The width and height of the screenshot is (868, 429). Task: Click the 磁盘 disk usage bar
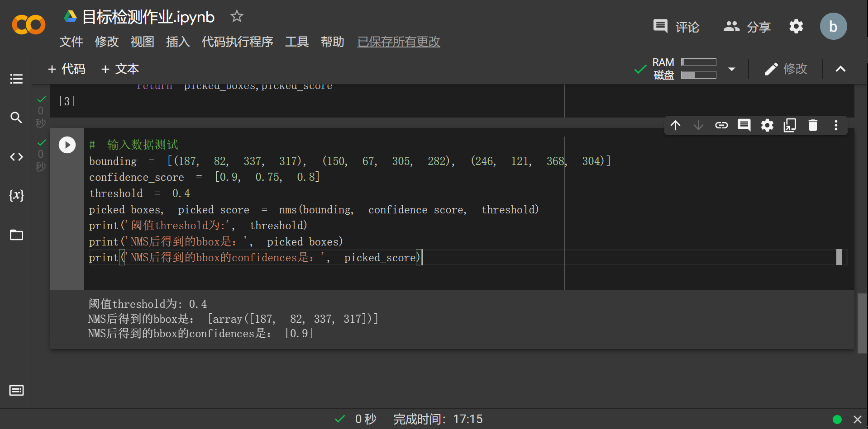click(x=698, y=75)
